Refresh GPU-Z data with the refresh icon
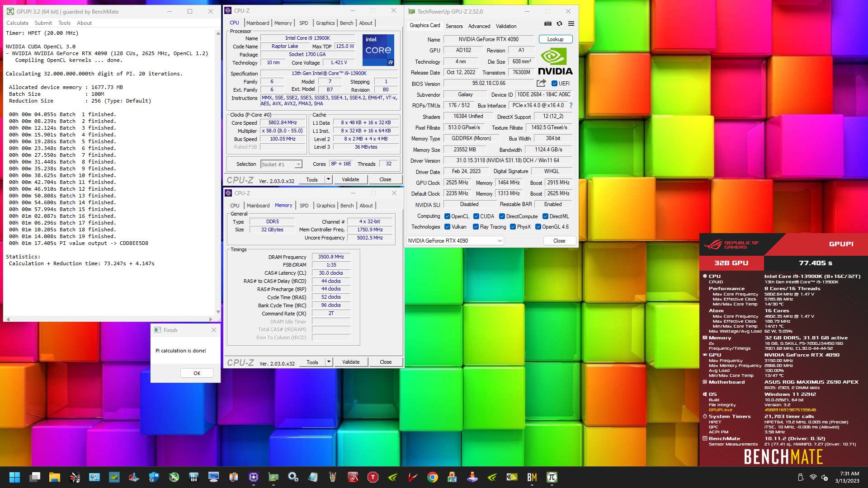The width and height of the screenshot is (868, 488). (x=559, y=23)
